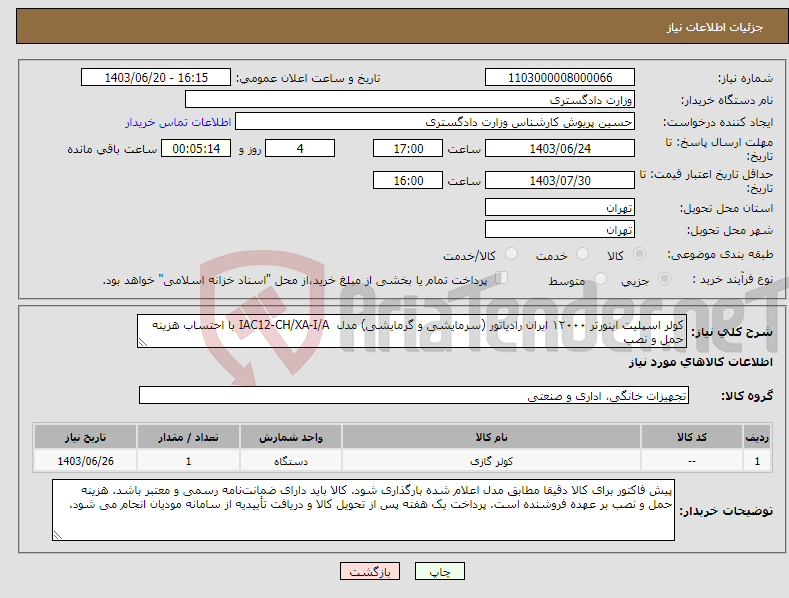Click the شرح کلی نیاز description textarea
789x598 pixels.
(412, 331)
